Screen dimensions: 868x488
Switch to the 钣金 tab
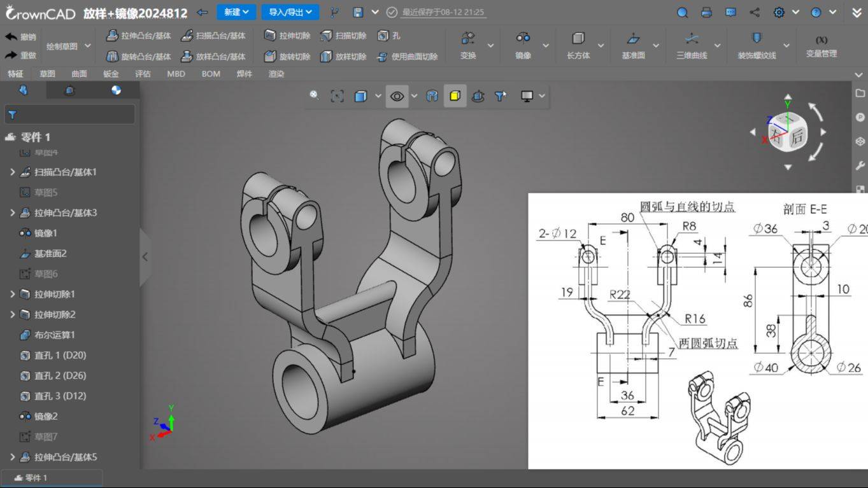[x=111, y=74]
